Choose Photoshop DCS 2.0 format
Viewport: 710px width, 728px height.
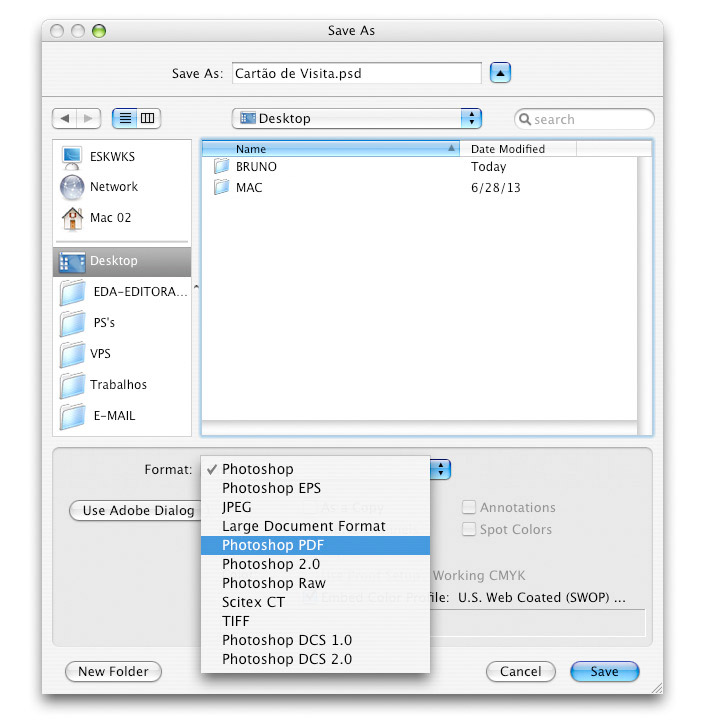click(315, 659)
